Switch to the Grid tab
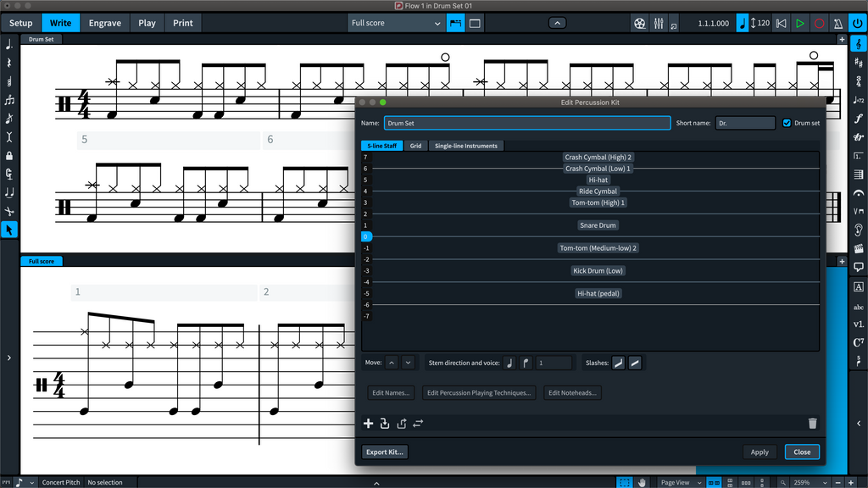The width and height of the screenshot is (868, 488). [x=415, y=146]
